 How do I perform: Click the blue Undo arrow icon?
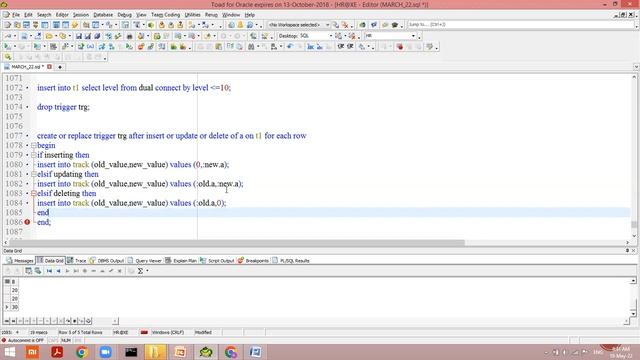(290, 47)
